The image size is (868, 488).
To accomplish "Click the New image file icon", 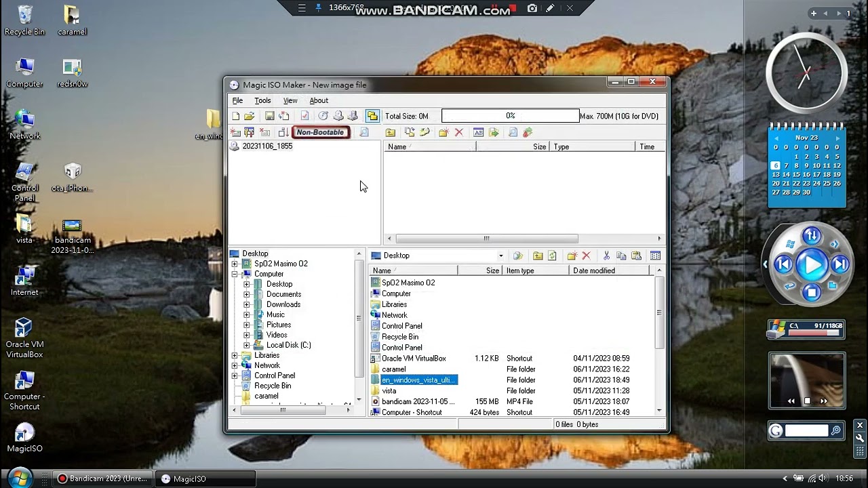I will (236, 116).
